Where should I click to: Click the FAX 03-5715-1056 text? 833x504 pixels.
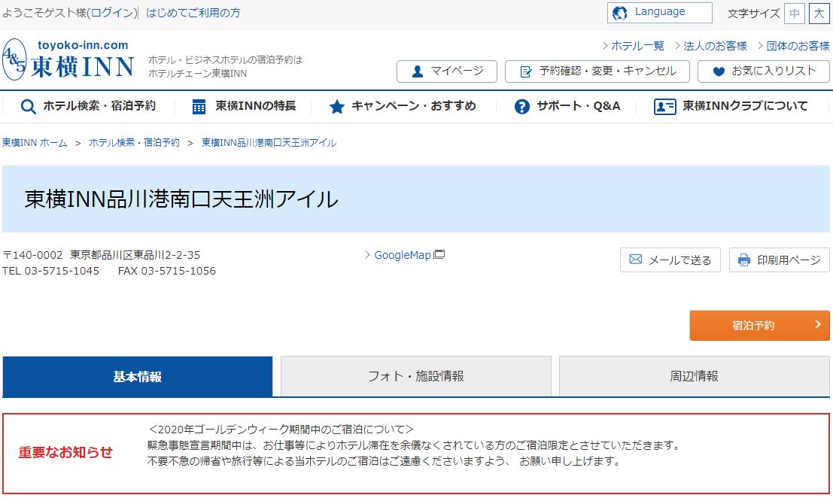167,271
